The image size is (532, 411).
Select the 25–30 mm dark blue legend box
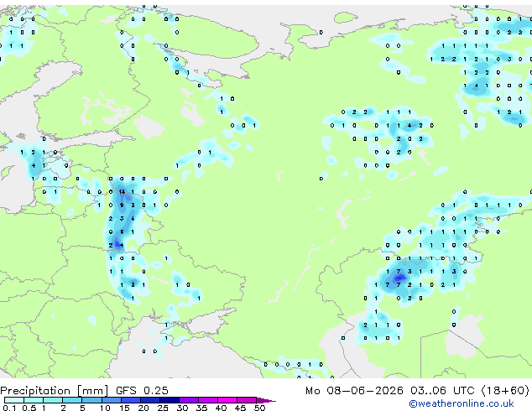(x=169, y=400)
